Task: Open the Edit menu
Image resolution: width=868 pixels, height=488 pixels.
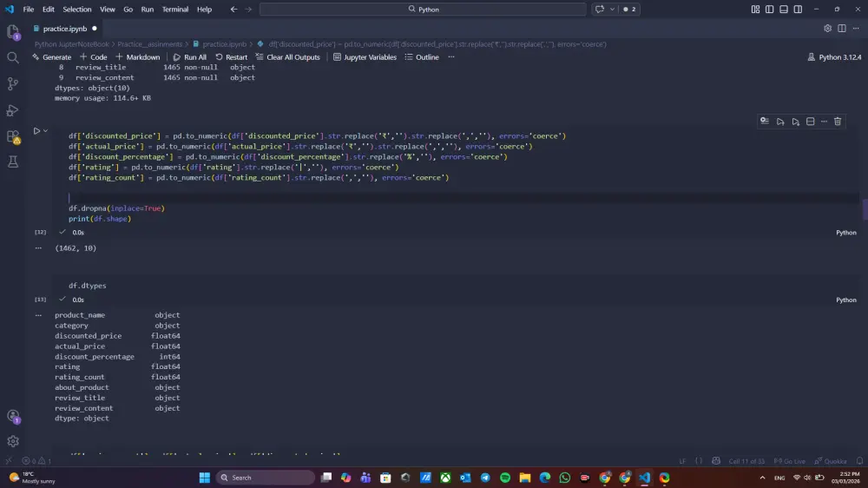Action: (x=48, y=10)
